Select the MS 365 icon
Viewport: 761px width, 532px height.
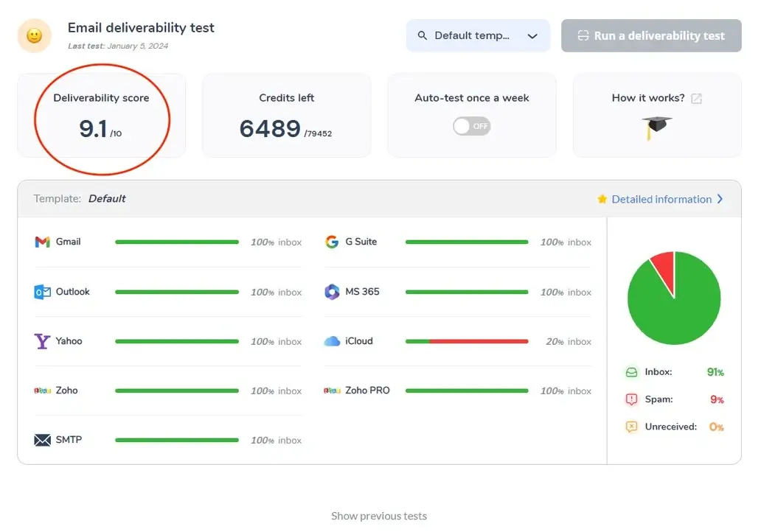pyautogui.click(x=333, y=291)
